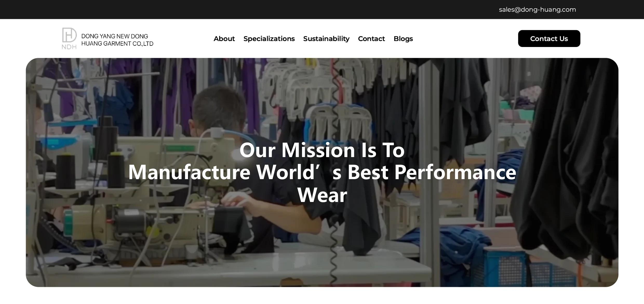Select the Contact navigation link
The width and height of the screenshot is (644, 304).
[x=371, y=39]
